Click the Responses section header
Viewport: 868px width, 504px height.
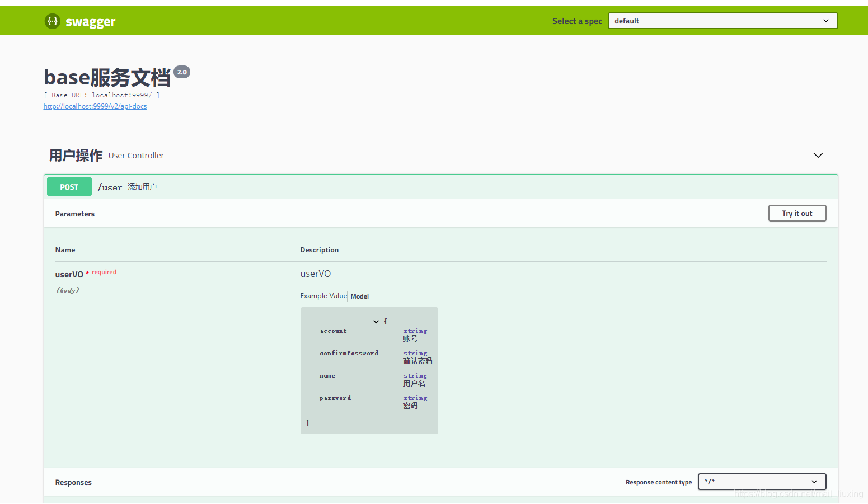(x=73, y=483)
